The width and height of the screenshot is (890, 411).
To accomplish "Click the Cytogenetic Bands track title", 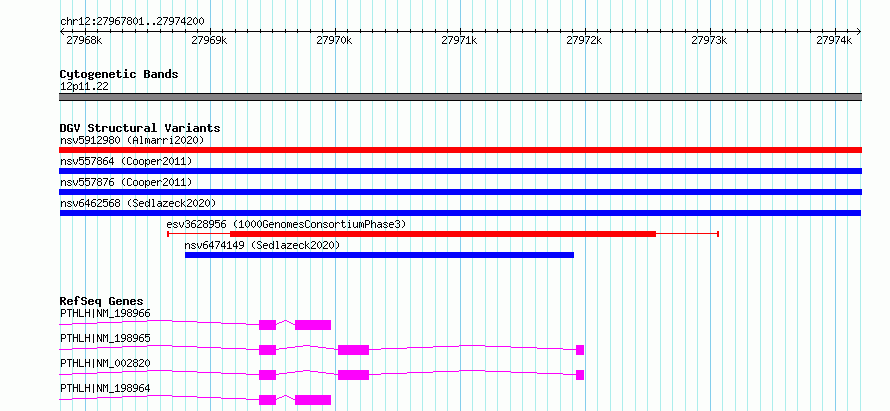I will [119, 74].
